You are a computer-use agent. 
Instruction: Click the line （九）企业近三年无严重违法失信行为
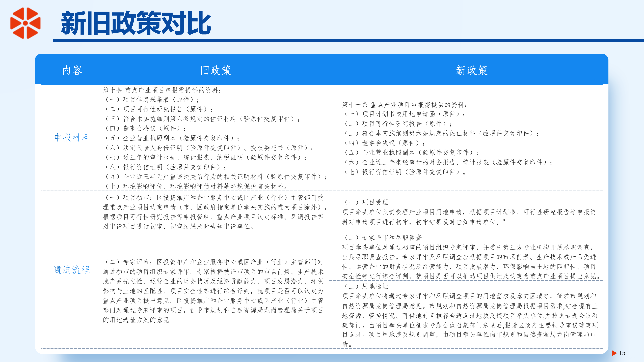(x=215, y=177)
